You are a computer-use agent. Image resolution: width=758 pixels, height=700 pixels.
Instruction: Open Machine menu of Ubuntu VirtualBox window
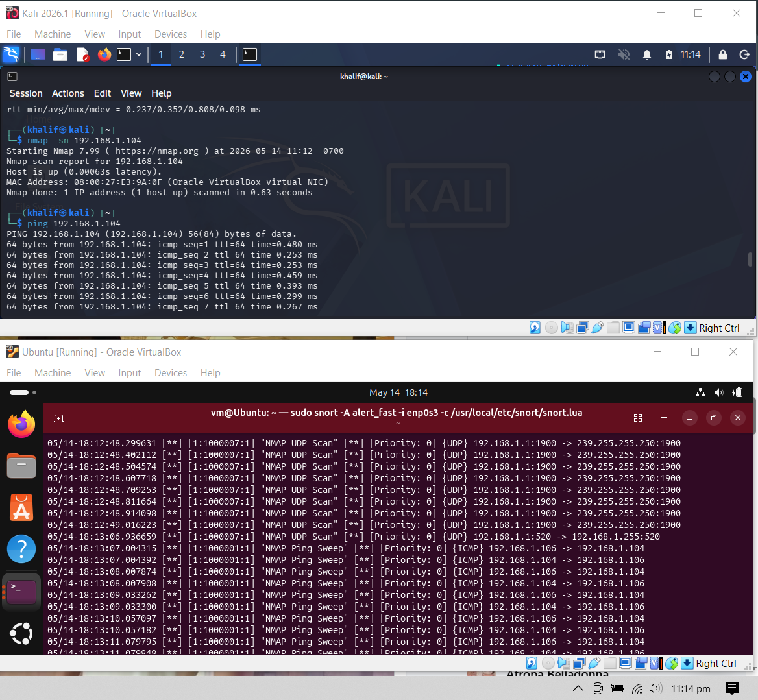[x=53, y=373]
